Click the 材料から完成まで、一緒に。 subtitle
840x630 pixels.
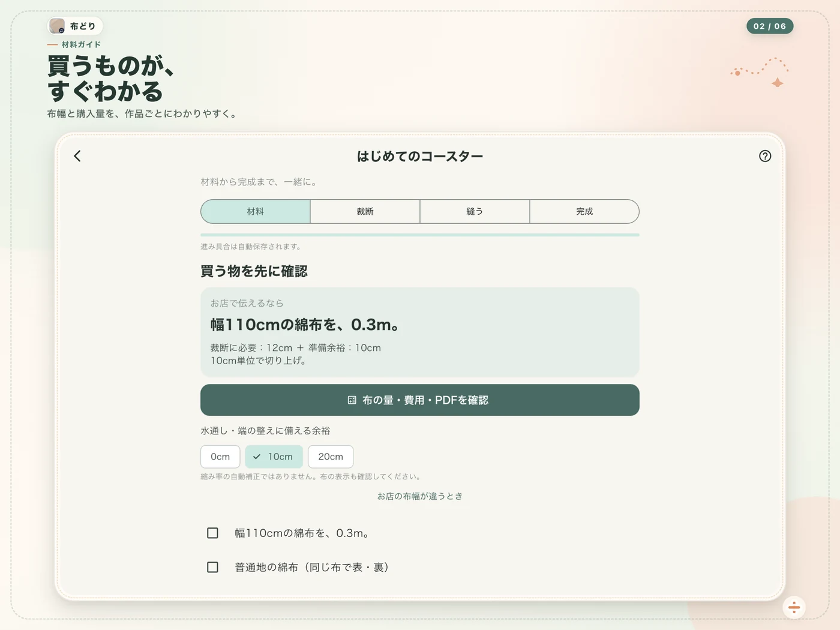(259, 182)
